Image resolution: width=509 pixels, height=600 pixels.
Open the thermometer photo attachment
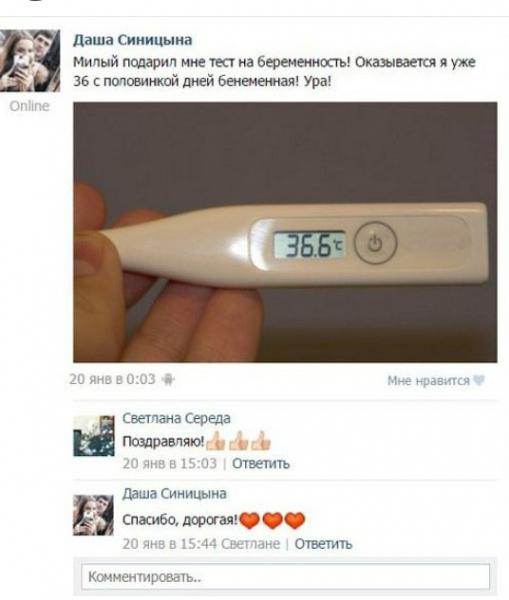point(285,232)
